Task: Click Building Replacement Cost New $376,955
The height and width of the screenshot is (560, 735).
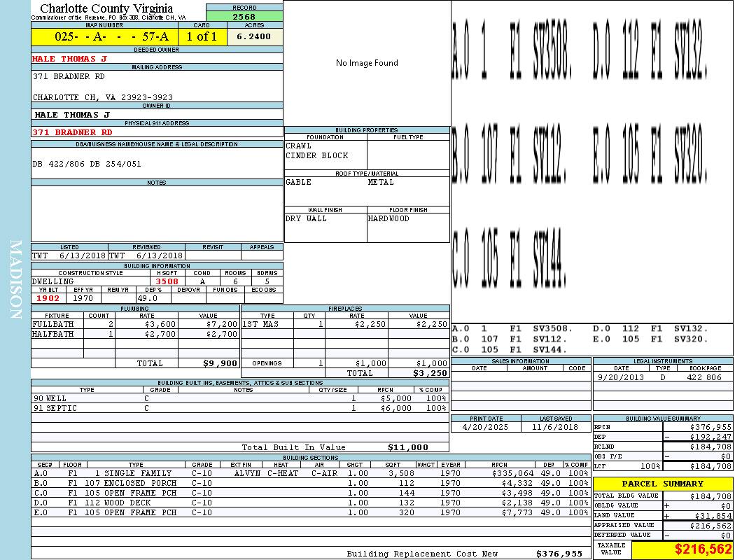Action: coord(559,554)
